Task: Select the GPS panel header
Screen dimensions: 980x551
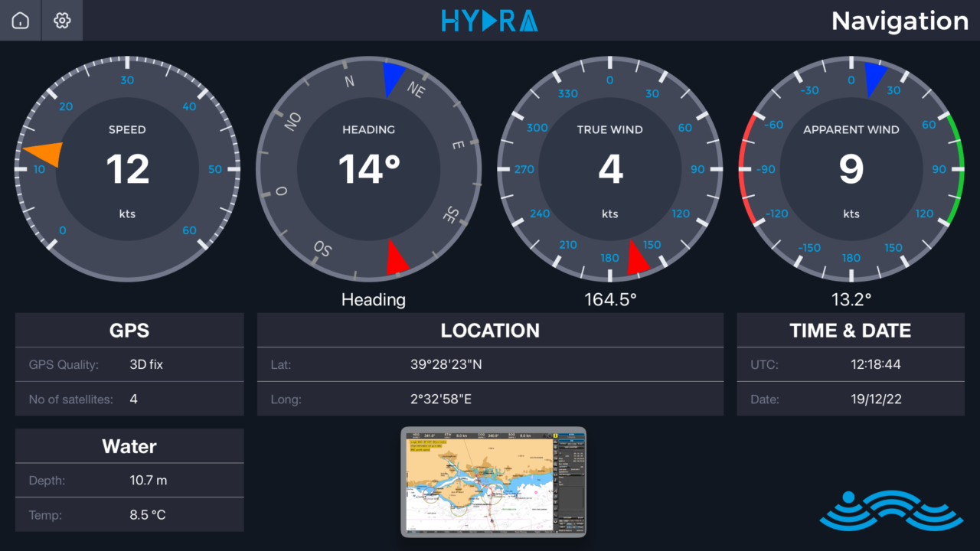Action: tap(129, 330)
